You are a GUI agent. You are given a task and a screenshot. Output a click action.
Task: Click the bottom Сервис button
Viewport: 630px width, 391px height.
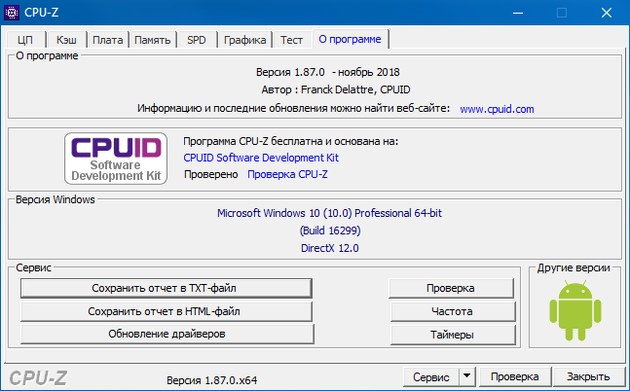pyautogui.click(x=431, y=377)
